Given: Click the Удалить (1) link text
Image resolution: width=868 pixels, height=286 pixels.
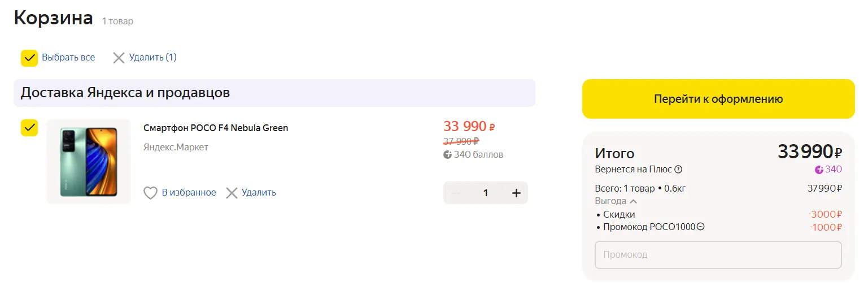Looking at the screenshot, I should [152, 58].
